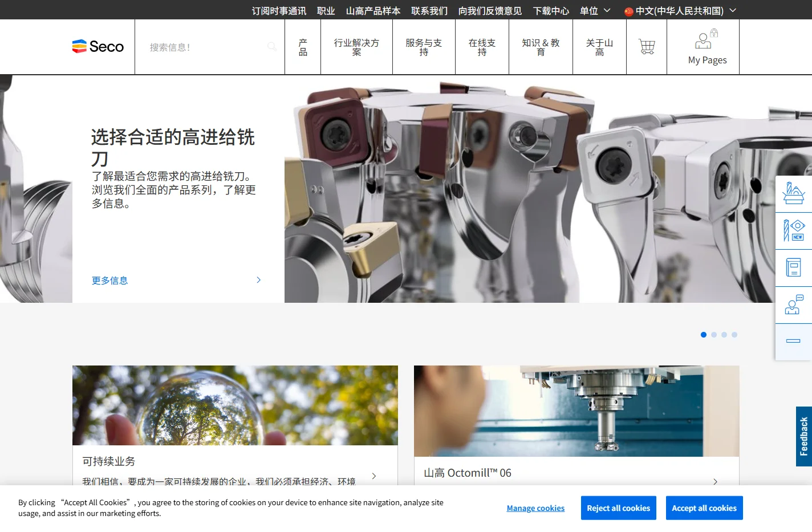
Task: Open My Pages account icon
Action: click(707, 47)
